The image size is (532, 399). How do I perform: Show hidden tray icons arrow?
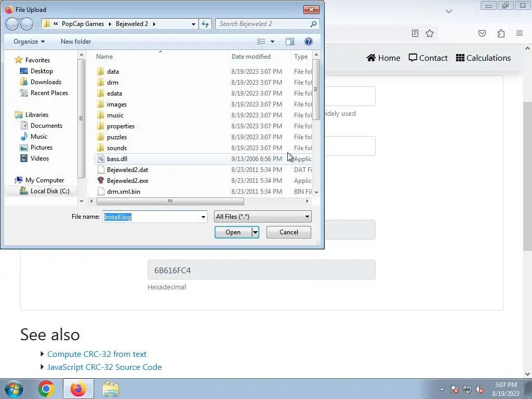pyautogui.click(x=442, y=389)
